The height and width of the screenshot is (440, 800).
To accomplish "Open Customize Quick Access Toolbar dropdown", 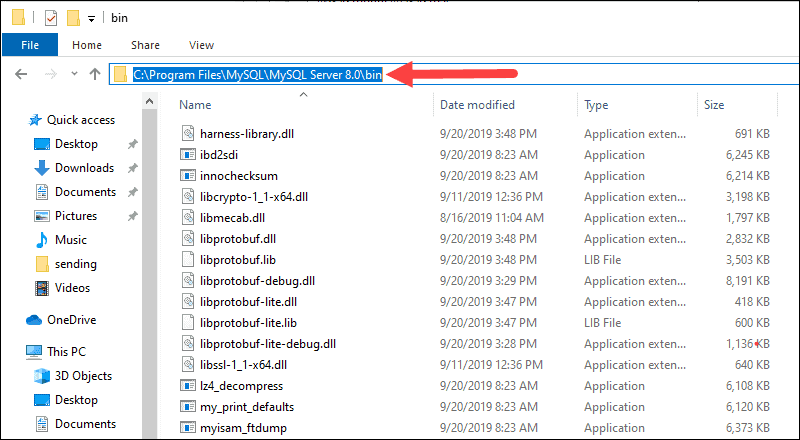I will (x=91, y=19).
